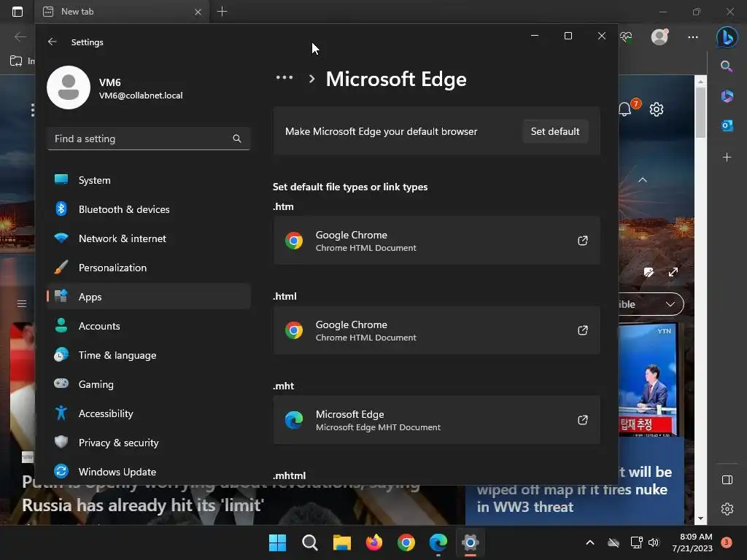Open external link icon for .mht row
Image resolution: width=747 pixels, height=560 pixels.
[583, 419]
